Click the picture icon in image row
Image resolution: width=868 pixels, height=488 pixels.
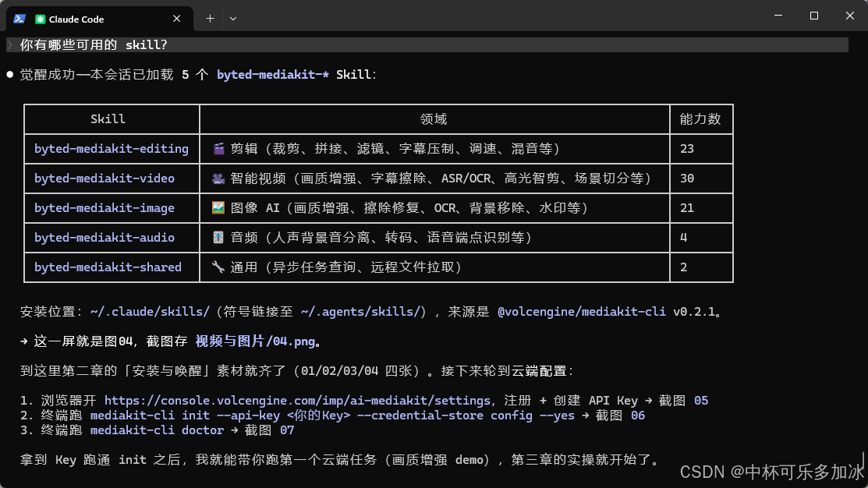click(x=218, y=207)
